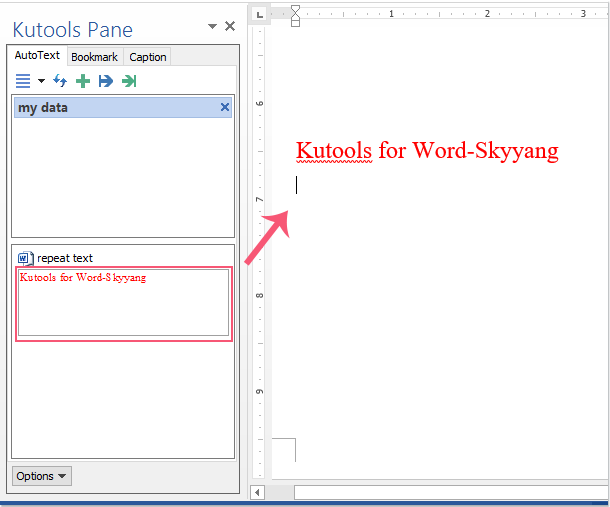Open the AutoText list view menu icon
This screenshot has height=507, width=610.
[23, 81]
